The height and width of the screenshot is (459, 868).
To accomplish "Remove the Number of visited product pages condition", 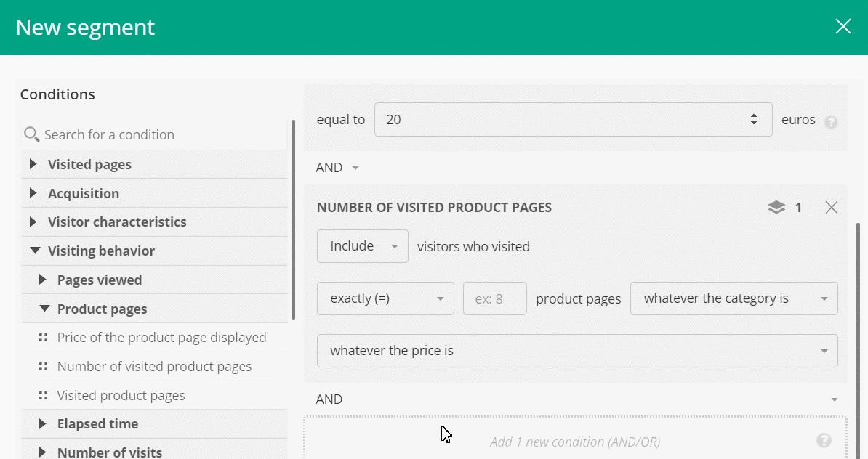I will point(832,208).
